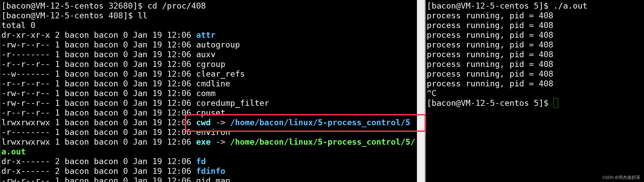The height and width of the screenshot is (182, 644).
Task: Click the first 'process running, pid = 408' line
Action: [x=490, y=16]
